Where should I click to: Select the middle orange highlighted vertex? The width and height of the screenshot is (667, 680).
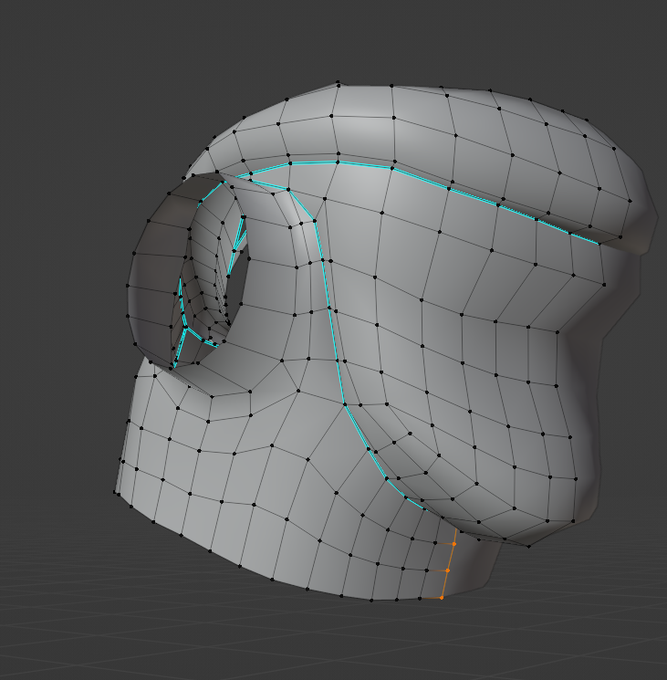448,571
